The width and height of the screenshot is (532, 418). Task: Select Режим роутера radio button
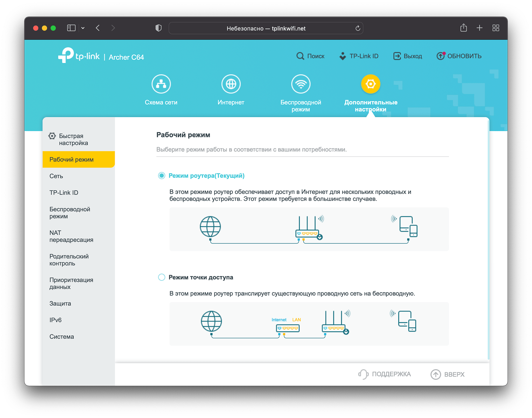[x=162, y=176]
